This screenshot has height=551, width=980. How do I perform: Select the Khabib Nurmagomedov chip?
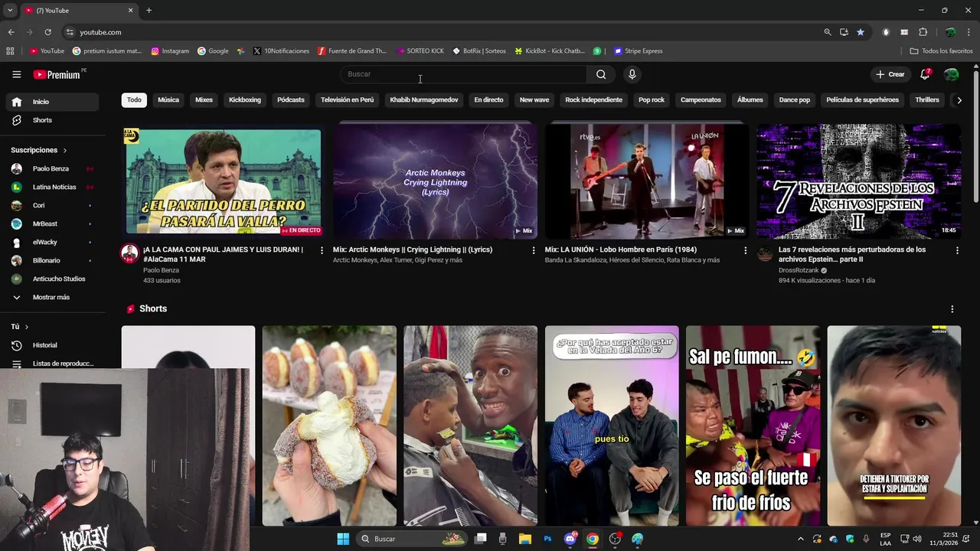click(x=424, y=99)
